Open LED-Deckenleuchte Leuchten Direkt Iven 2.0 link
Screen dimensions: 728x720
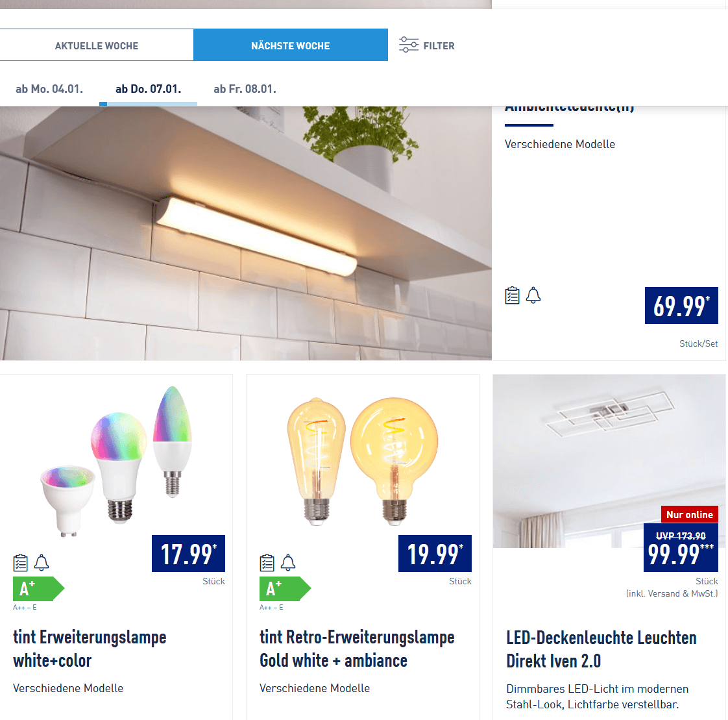pos(601,649)
